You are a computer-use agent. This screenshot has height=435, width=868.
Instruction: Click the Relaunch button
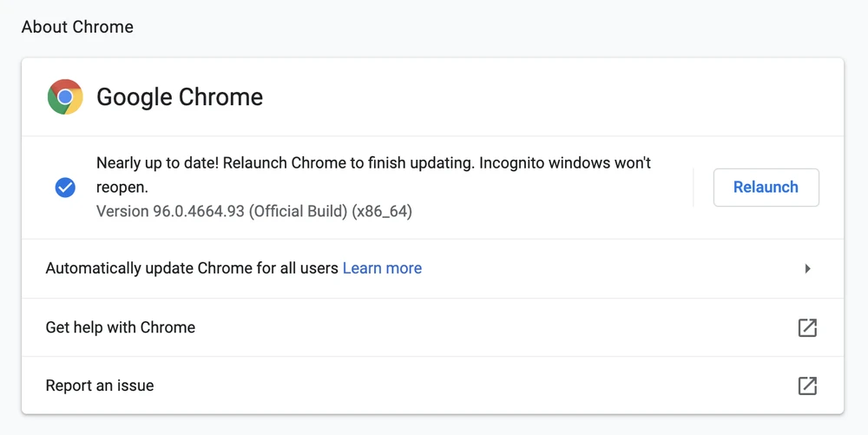tap(766, 188)
